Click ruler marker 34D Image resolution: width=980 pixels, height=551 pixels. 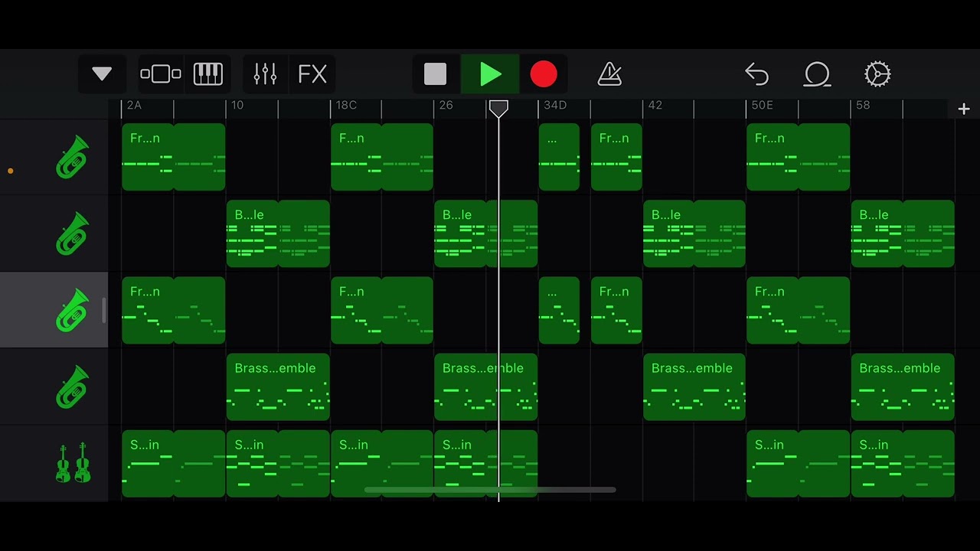(555, 105)
